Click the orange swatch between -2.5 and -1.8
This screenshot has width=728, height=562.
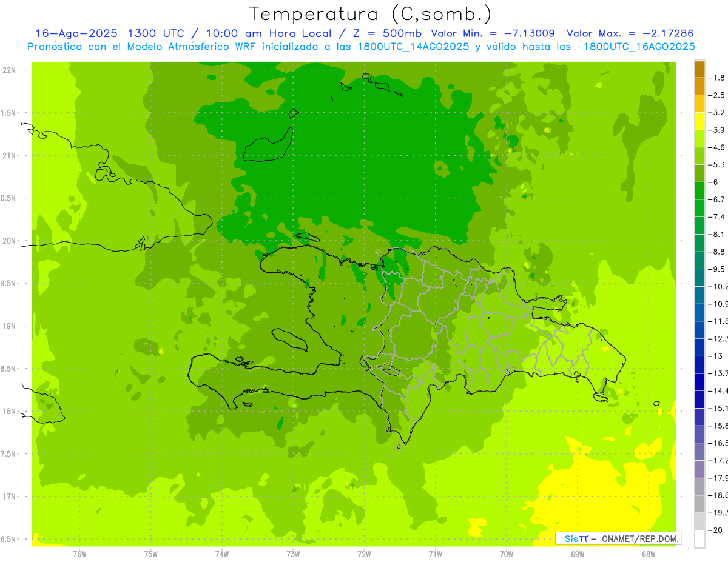[699, 87]
